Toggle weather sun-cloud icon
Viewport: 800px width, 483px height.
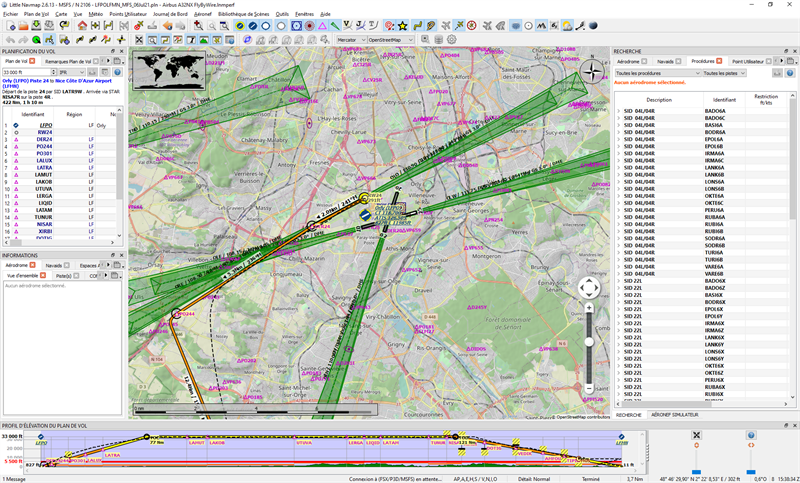[x=567, y=26]
